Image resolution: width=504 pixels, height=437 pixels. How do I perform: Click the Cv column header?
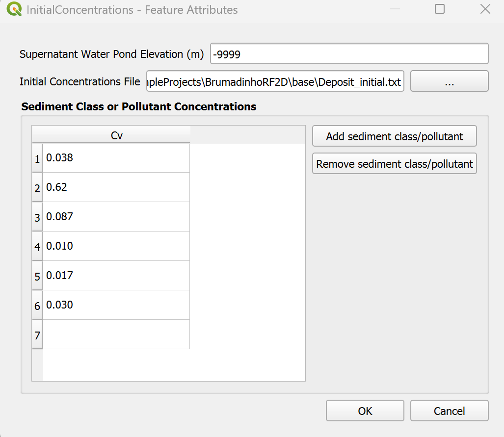[116, 136]
